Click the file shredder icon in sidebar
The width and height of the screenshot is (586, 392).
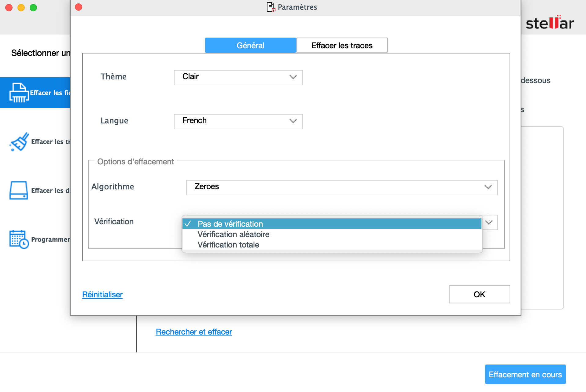click(x=19, y=92)
